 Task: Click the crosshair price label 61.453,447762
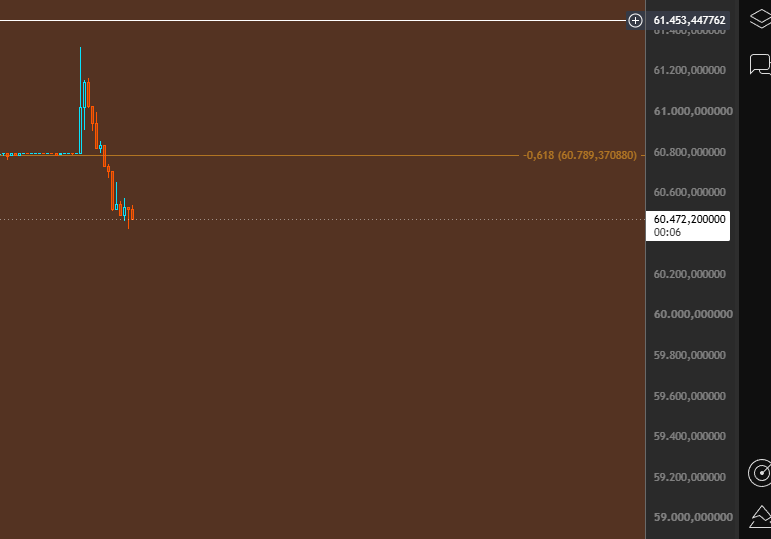(x=689, y=21)
